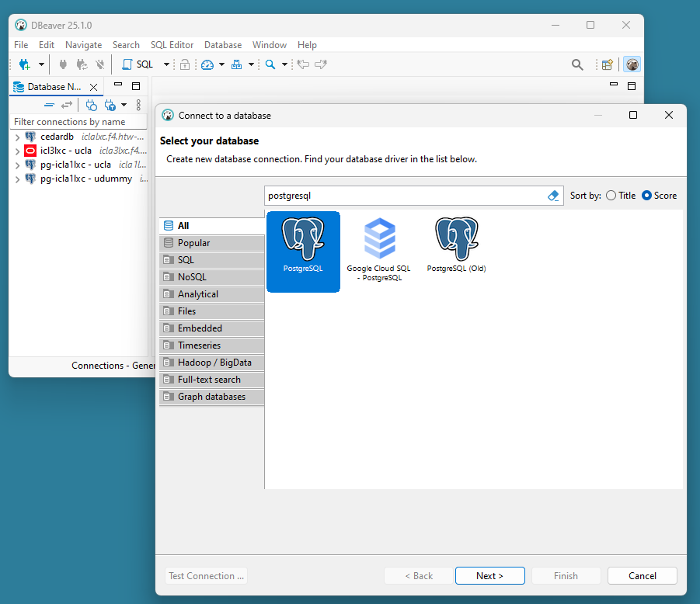The width and height of the screenshot is (700, 604).
Task: Click the navigator filter settings icon
Action: pyautogui.click(x=110, y=106)
